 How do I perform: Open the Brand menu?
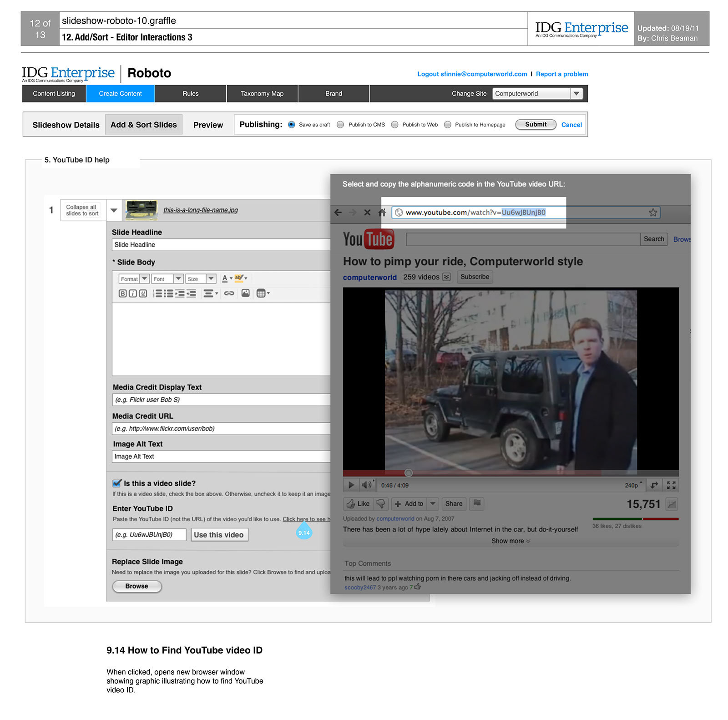tap(334, 93)
